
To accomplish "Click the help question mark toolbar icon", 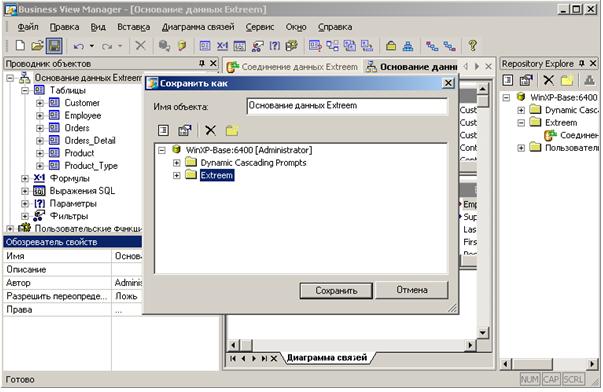I will [473, 46].
